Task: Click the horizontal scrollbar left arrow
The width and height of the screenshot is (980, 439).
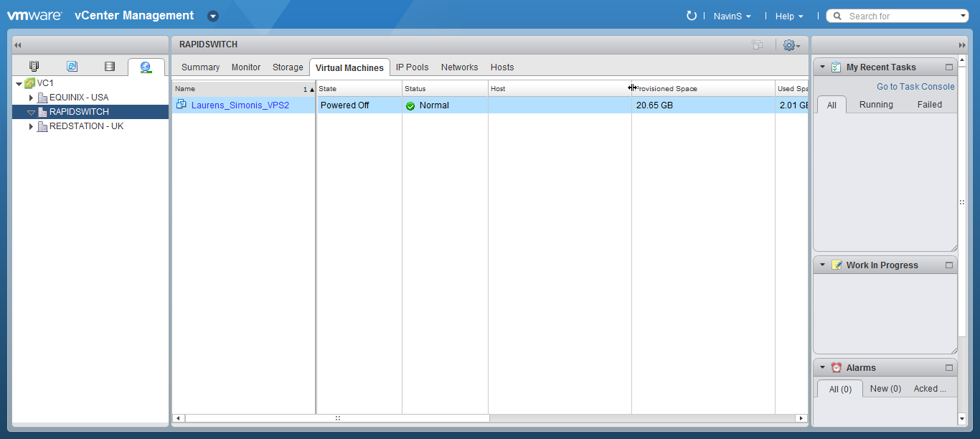Action: pos(179,417)
